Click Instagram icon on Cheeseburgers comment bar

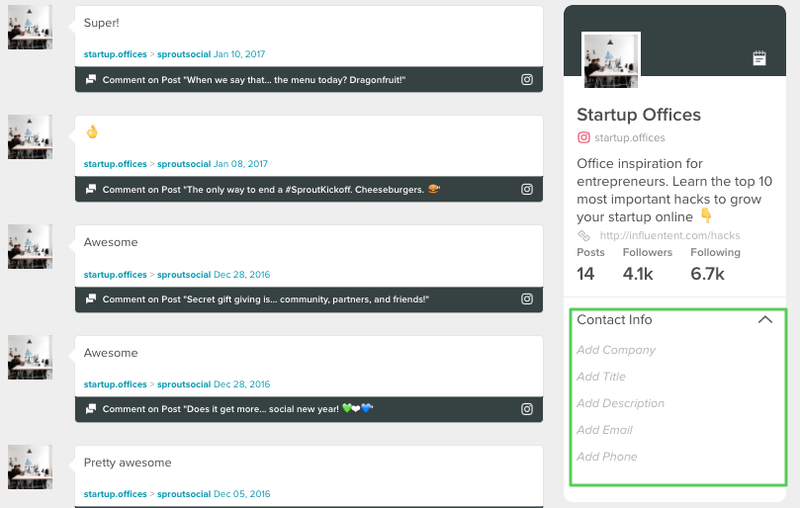click(x=527, y=189)
